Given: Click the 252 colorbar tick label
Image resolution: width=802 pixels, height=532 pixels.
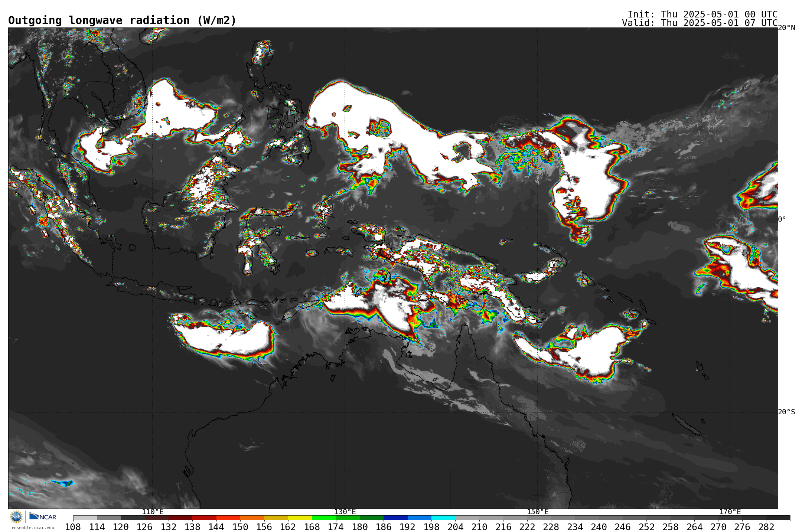Looking at the screenshot, I should click(646, 527).
